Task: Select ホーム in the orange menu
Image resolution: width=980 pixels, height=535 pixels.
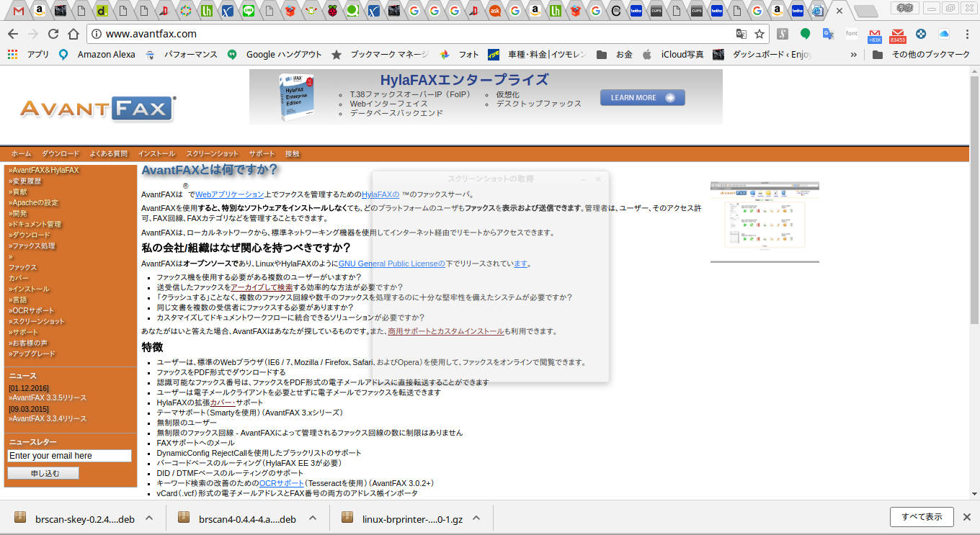Action: (x=22, y=154)
